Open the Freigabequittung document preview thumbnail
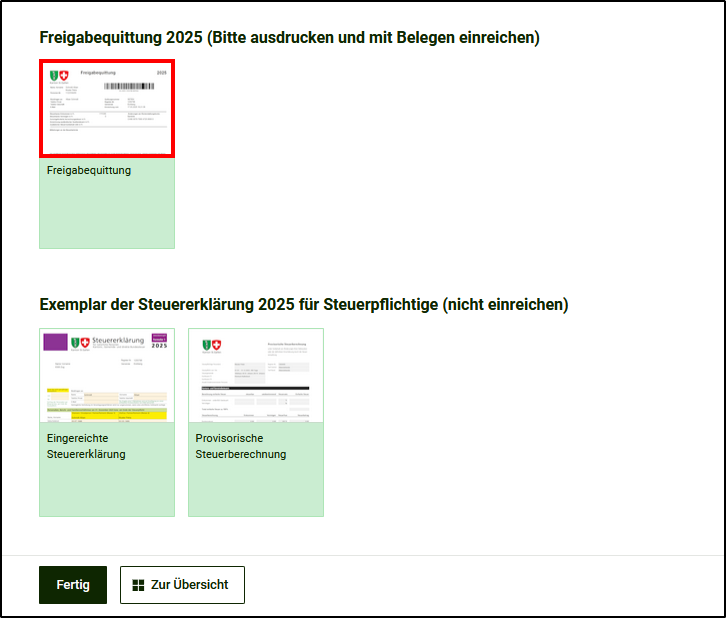 click(107, 108)
